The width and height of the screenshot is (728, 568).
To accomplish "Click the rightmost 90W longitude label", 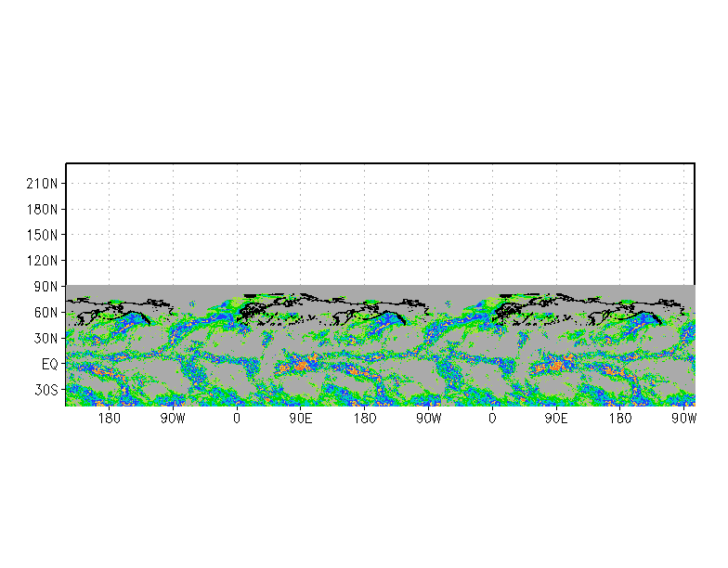I will click(x=683, y=418).
